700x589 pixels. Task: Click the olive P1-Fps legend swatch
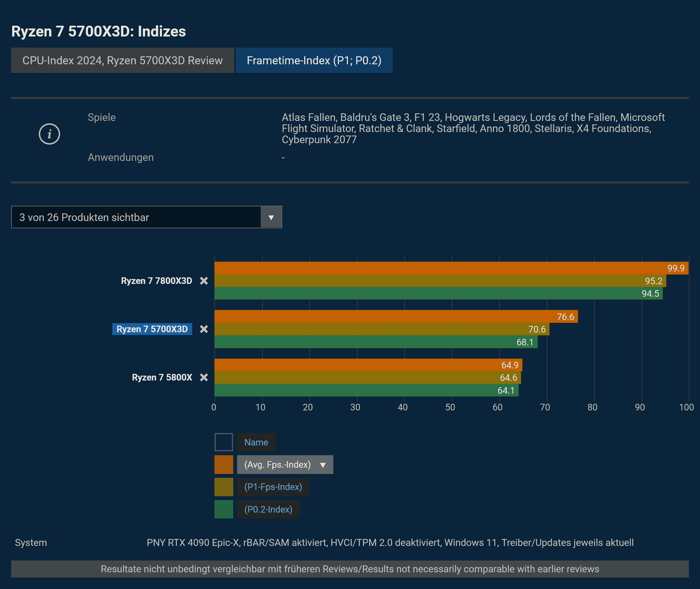point(224,487)
